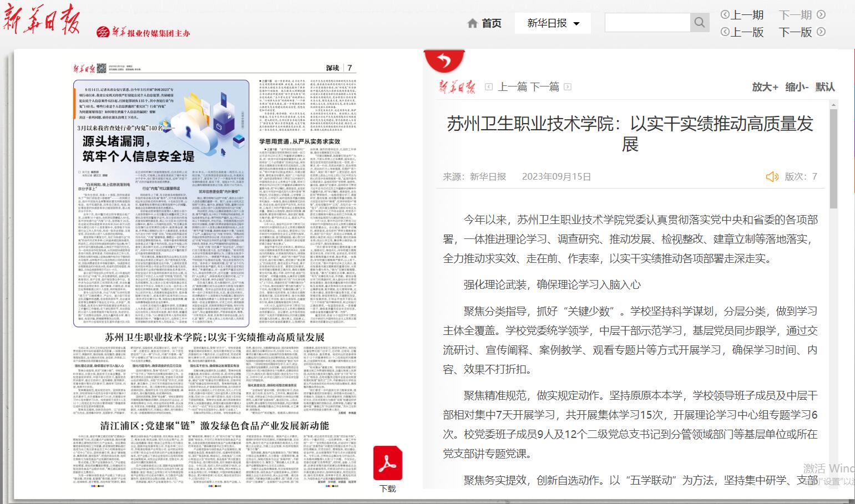Click the QR code in the page header
855x504 pixels.
pyautogui.click(x=102, y=68)
